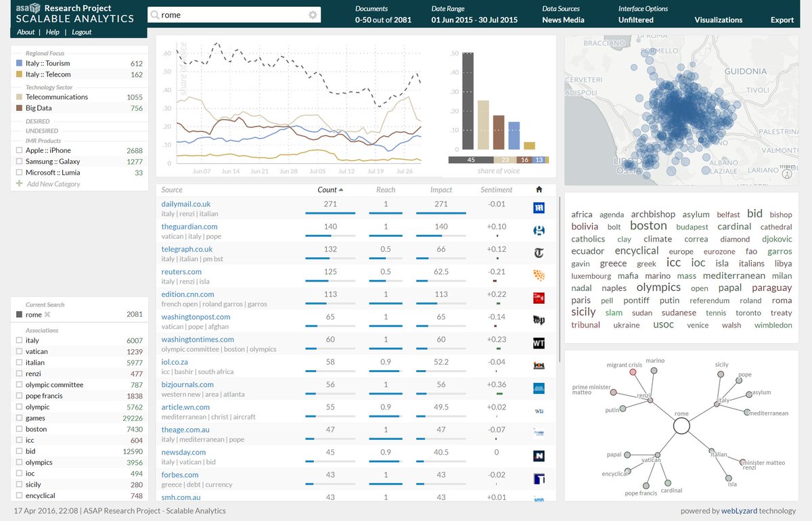Image resolution: width=812 pixels, height=521 pixels.
Task: Toggle the vatican association checkbox
Action: [19, 351]
